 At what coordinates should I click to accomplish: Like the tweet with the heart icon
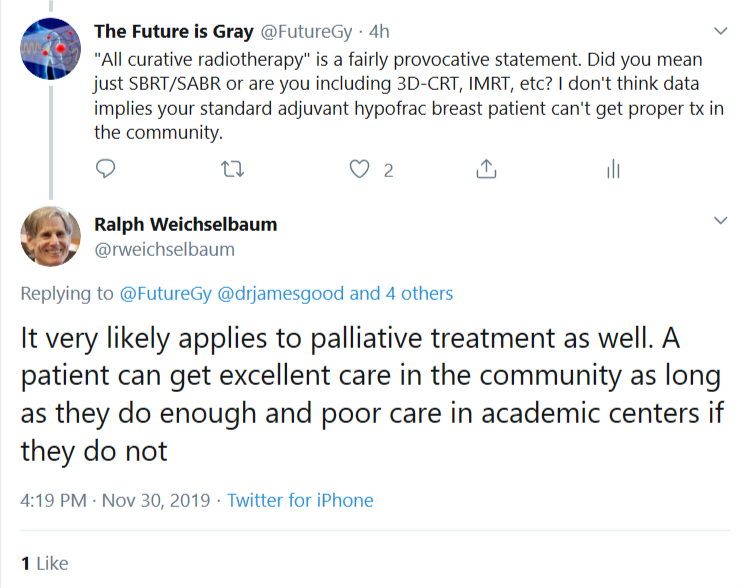[x=360, y=170]
